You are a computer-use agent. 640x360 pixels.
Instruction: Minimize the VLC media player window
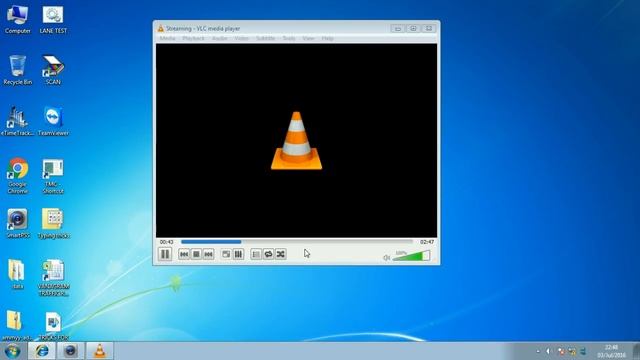tap(398, 28)
